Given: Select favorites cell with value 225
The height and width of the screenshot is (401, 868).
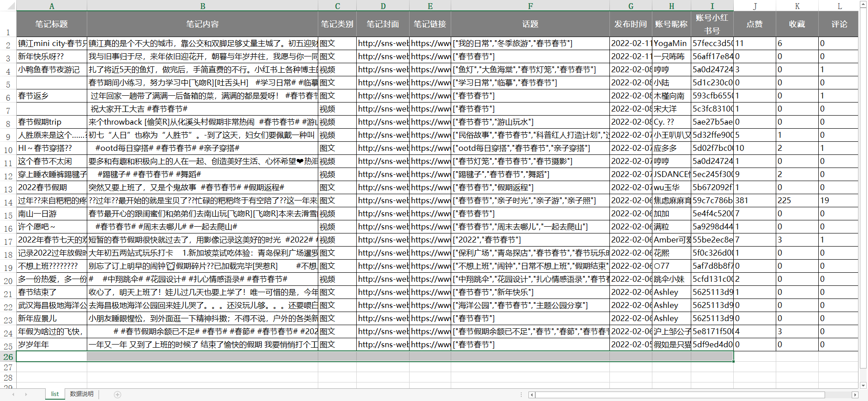Looking at the screenshot, I should [797, 200].
